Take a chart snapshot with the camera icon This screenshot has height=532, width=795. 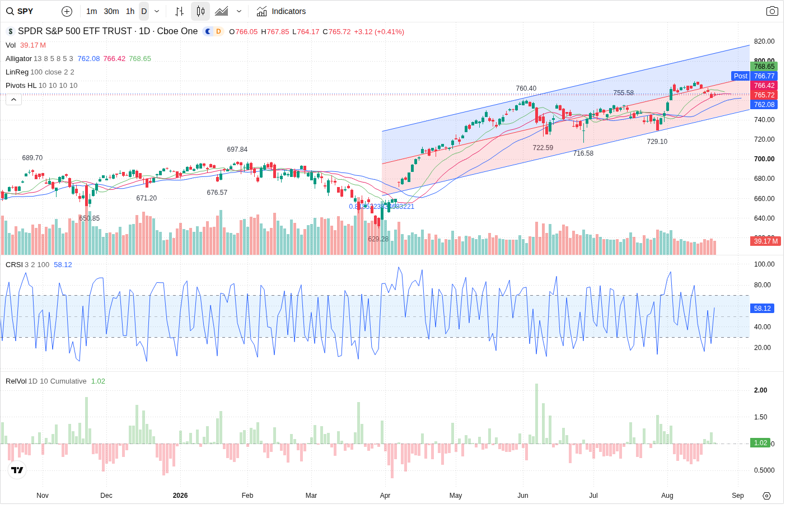pyautogui.click(x=772, y=11)
